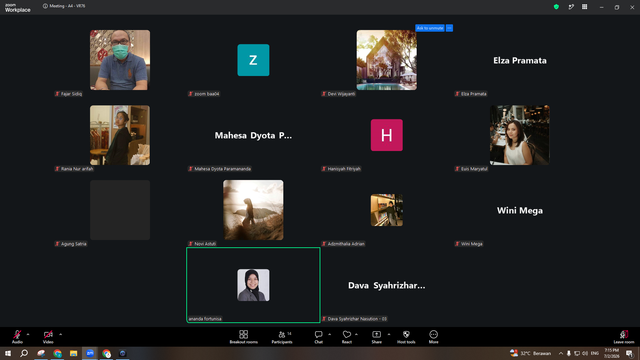Change layout using the grid View icon
The height and width of the screenshot is (360, 640).
584,7
